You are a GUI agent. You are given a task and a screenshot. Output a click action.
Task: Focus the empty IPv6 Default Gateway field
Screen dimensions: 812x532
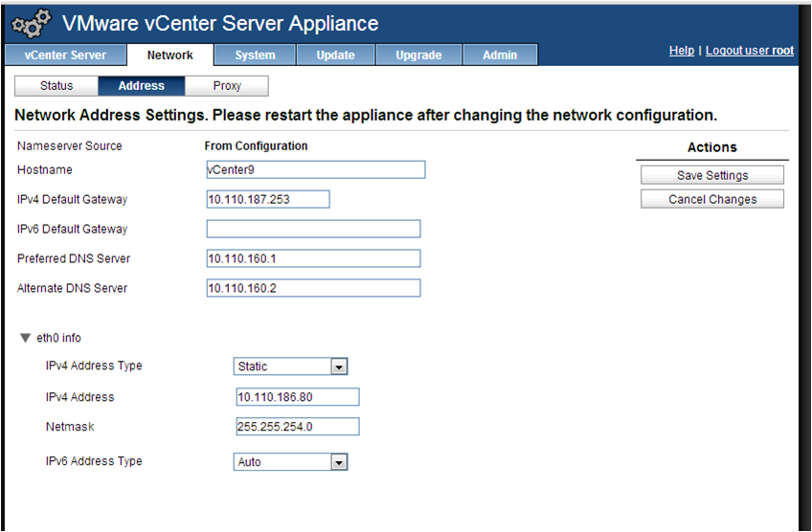313,229
